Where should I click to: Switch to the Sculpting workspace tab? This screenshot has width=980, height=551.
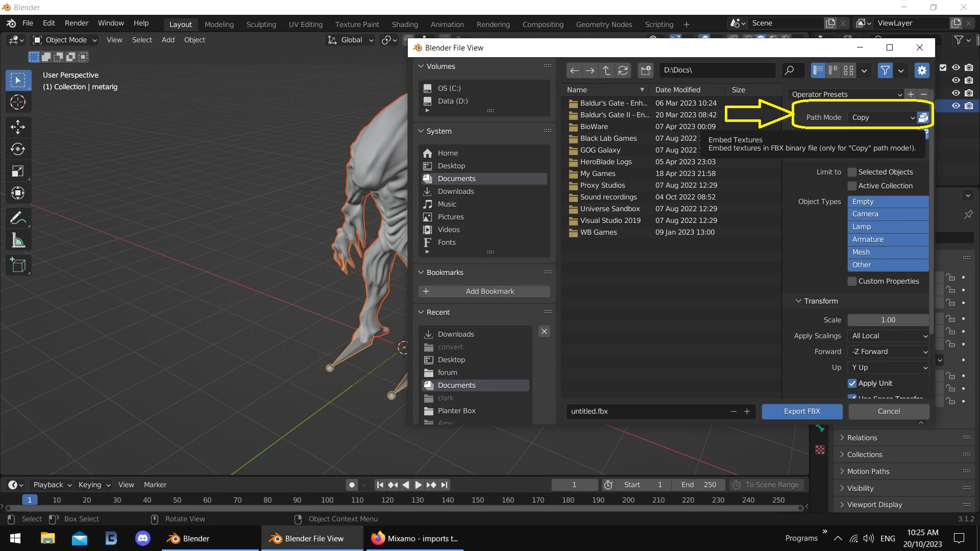click(x=261, y=24)
